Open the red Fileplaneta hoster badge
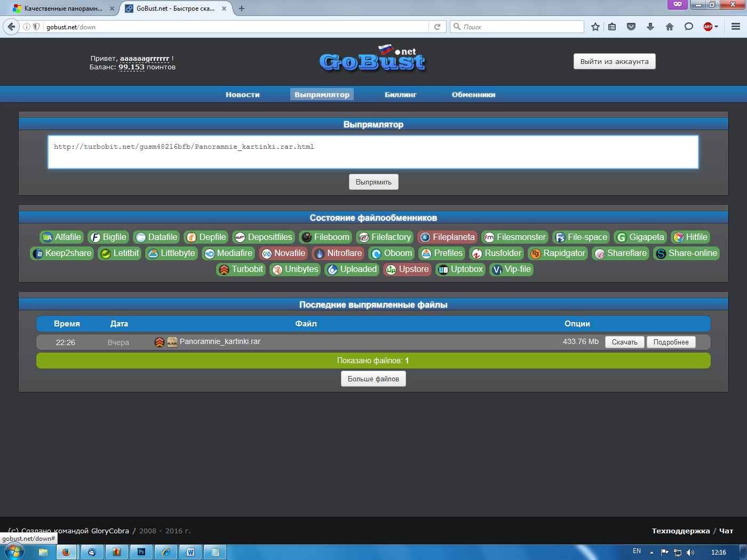This screenshot has height=560, width=747. tap(447, 237)
